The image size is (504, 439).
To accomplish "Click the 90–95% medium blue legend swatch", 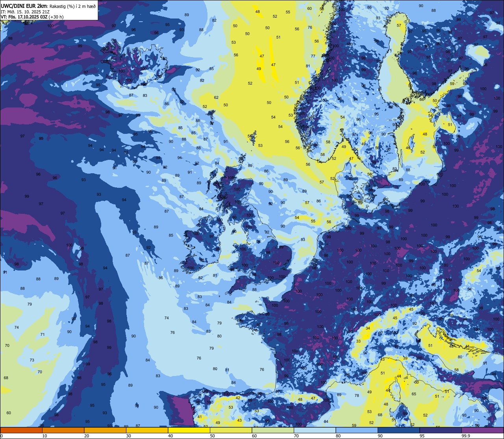I will point(398,430).
